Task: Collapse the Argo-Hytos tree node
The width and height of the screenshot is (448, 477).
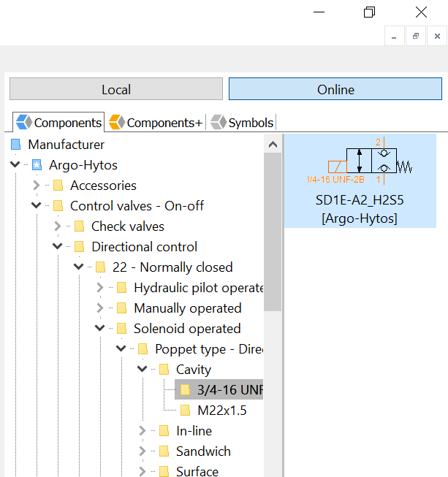Action: 15,164
